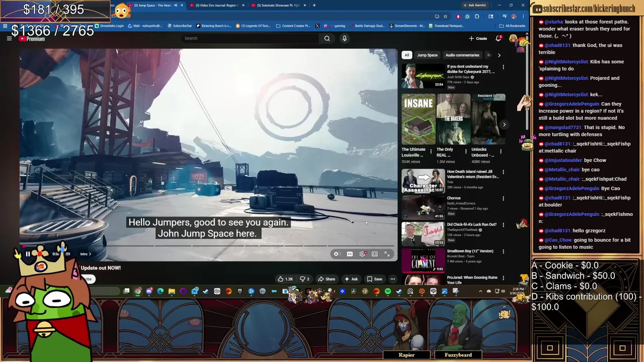Open the Chorvus video title link

(x=454, y=198)
